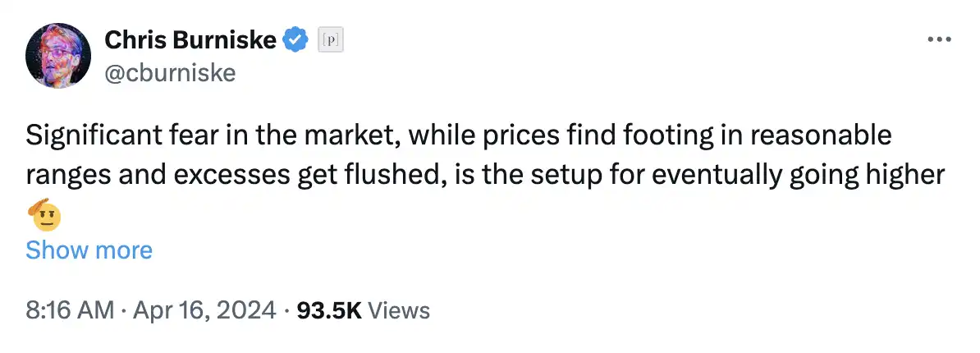Click Chris Burniske's profile avatar
Screen dimensions: 980x353
pyautogui.click(x=58, y=56)
